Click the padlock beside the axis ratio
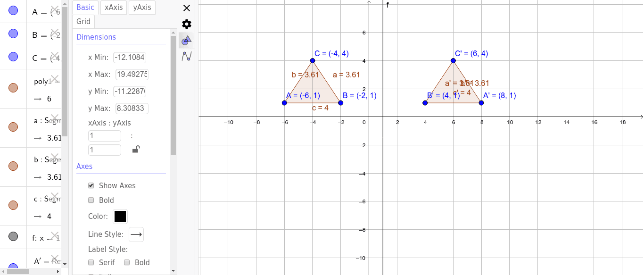 [x=136, y=149]
